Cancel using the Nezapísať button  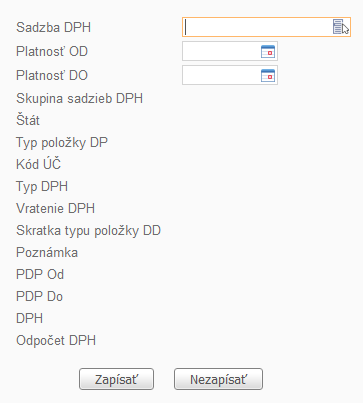click(218, 379)
